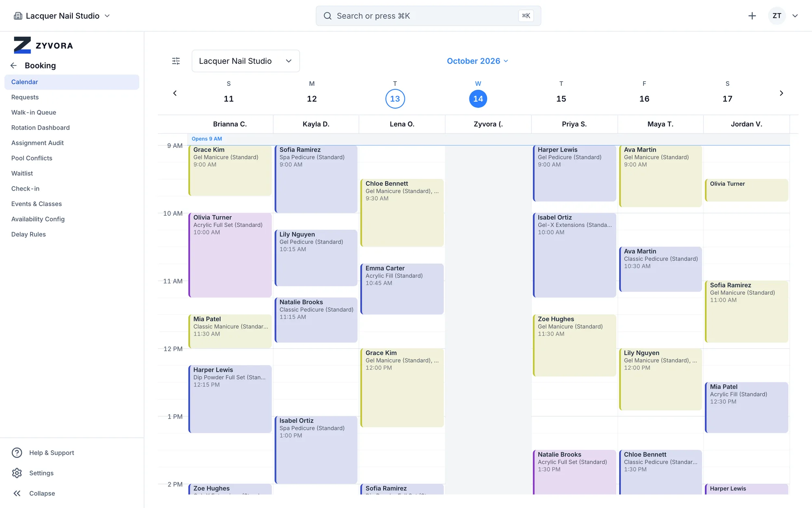Expand the top-left Lacquer Nail Studio switcher
This screenshot has height=508, width=812.
coord(62,16)
